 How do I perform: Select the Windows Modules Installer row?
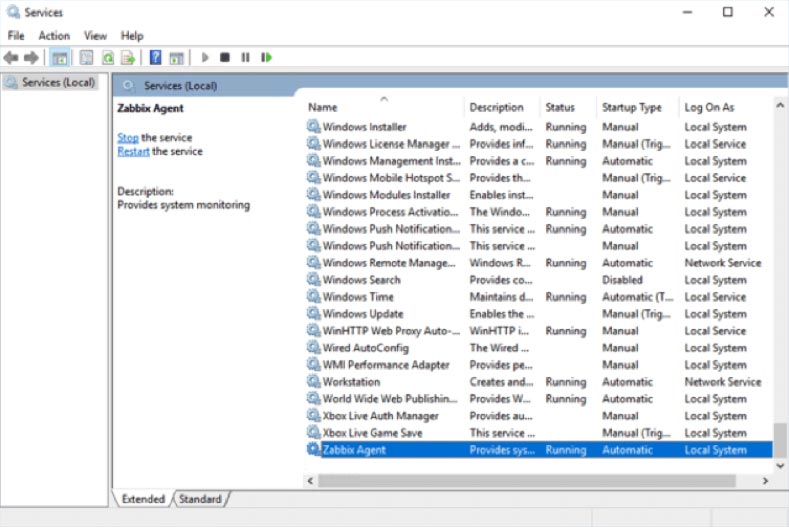click(x=539, y=195)
